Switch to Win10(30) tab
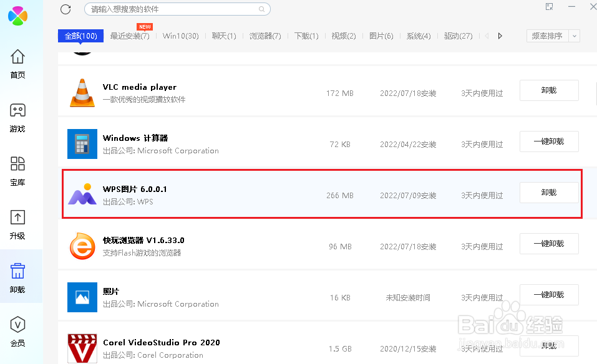The width and height of the screenshot is (597, 364). click(181, 36)
